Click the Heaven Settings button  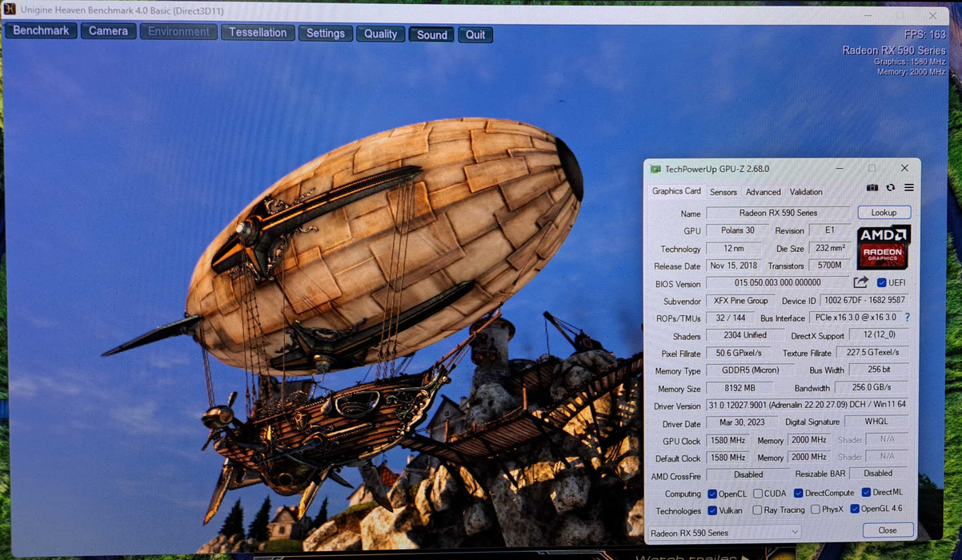pos(326,34)
